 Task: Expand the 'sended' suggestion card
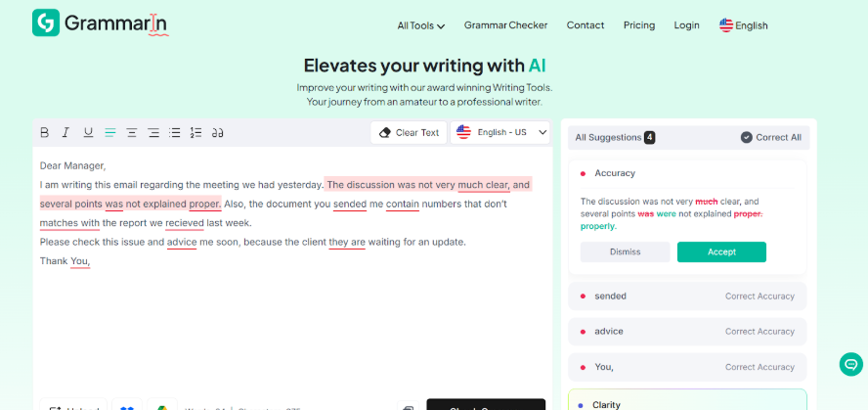687,296
